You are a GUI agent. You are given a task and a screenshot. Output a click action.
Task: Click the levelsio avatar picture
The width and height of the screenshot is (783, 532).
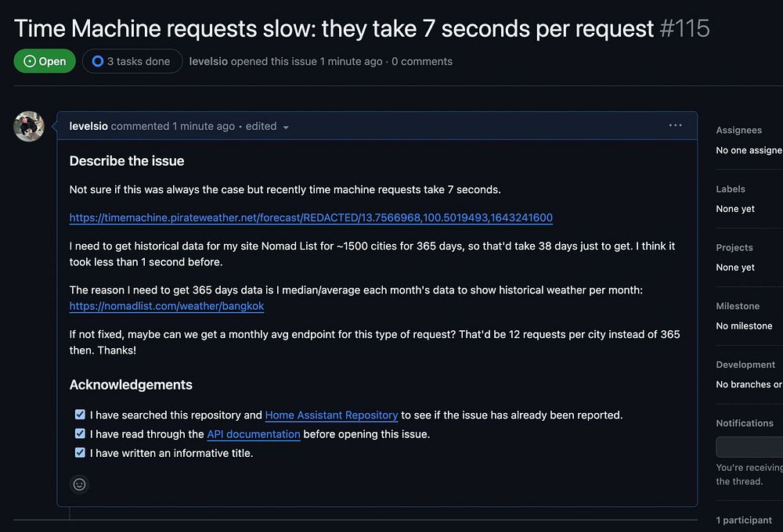[29, 126]
